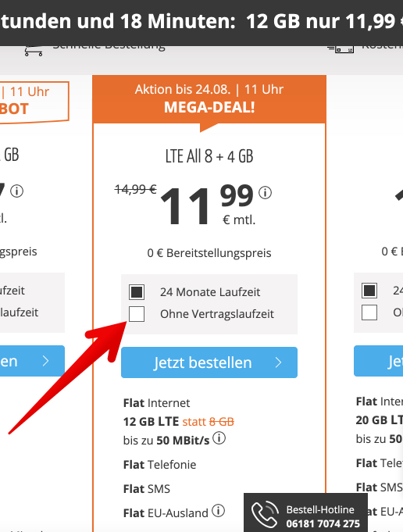
Task: Click the LTE All 8 + 4 GB plan title
Action: pyautogui.click(x=209, y=156)
